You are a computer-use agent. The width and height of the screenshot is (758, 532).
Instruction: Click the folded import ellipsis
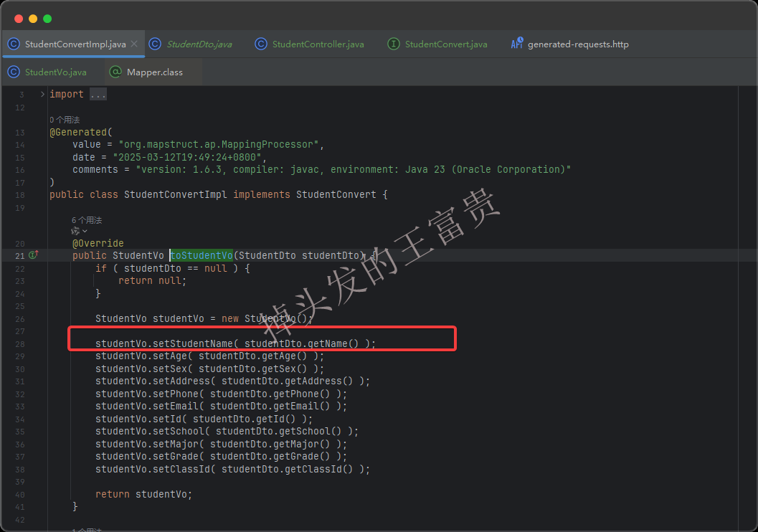click(x=98, y=95)
